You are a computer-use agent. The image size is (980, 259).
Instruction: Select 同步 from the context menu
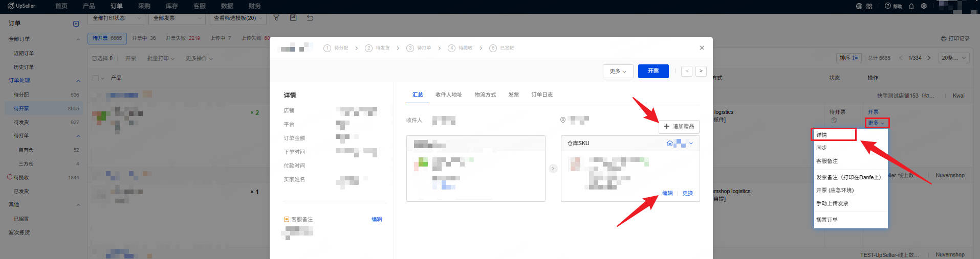pos(821,148)
